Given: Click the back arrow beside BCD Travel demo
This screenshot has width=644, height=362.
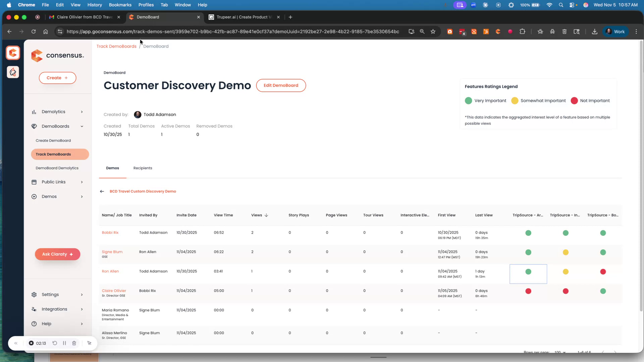Looking at the screenshot, I should point(102,191).
